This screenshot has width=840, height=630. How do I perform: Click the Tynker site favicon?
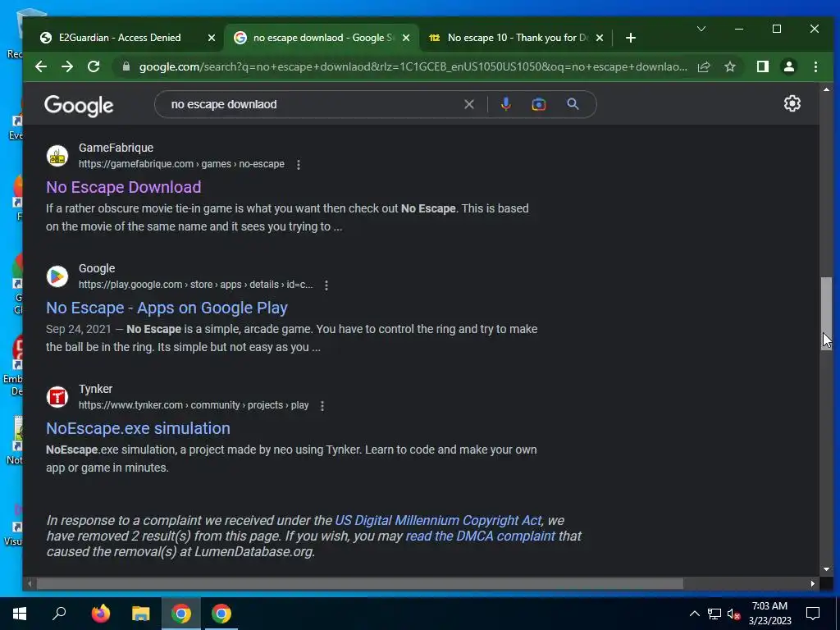click(x=57, y=397)
